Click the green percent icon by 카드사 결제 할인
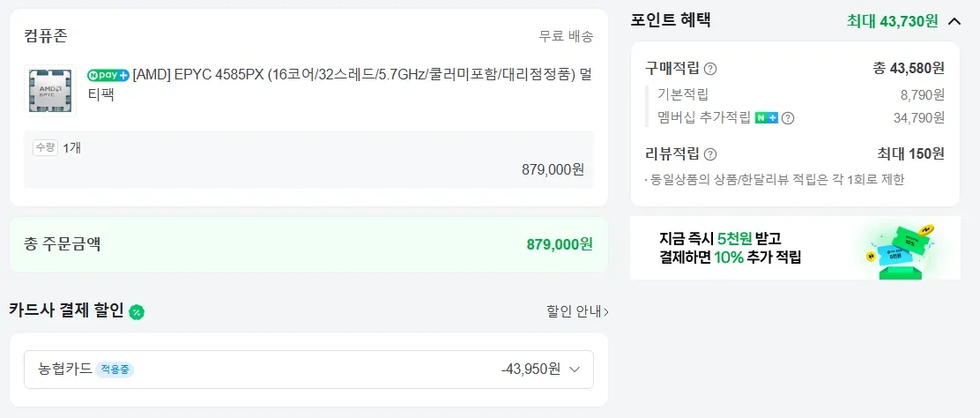The image size is (980, 418). pos(137,311)
